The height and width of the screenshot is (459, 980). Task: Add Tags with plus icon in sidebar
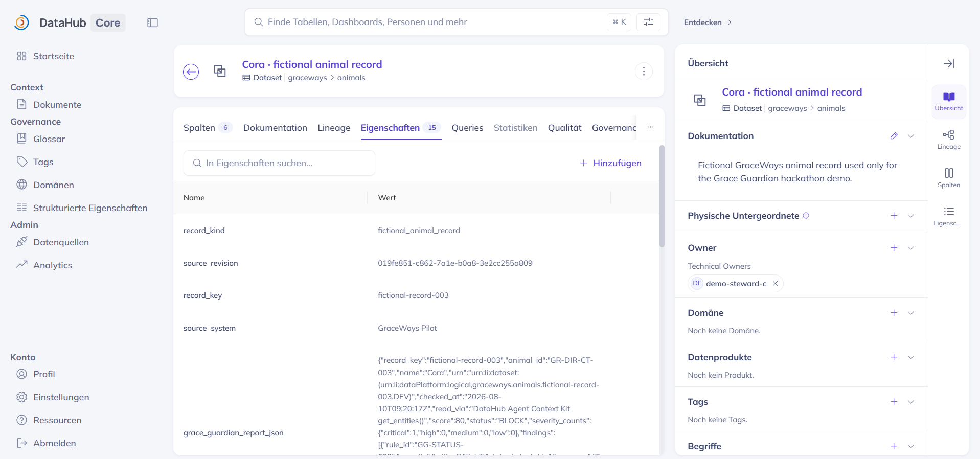click(x=894, y=402)
